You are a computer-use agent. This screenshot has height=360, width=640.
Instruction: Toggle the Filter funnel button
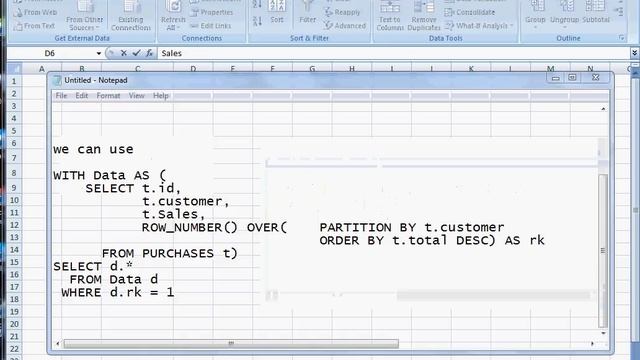(307, 13)
